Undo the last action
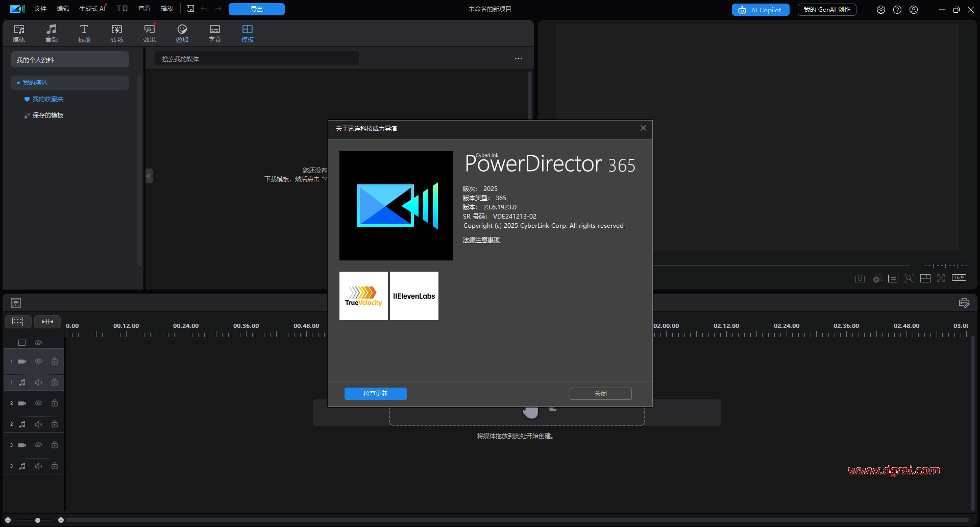The height and width of the screenshot is (527, 980). coord(204,9)
